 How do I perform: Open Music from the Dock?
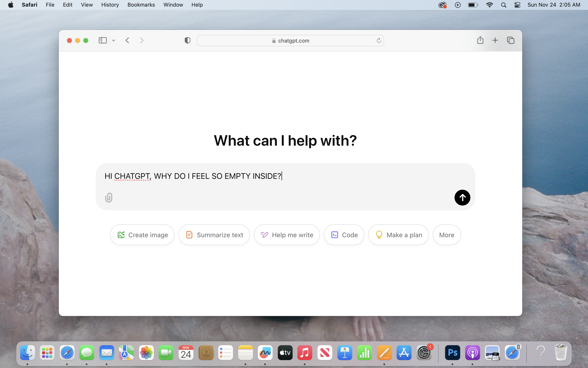[x=305, y=352]
